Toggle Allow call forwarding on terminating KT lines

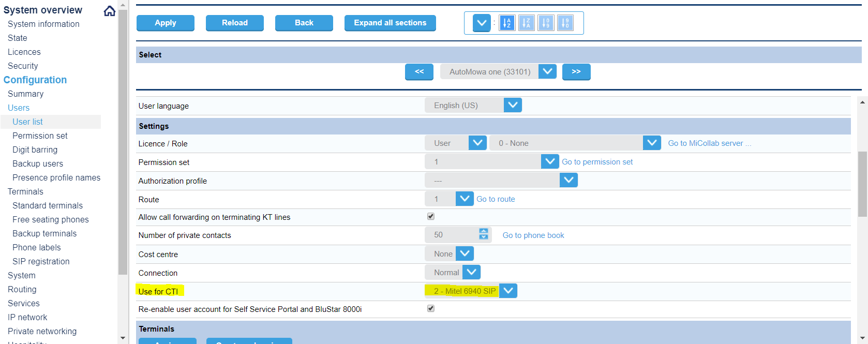(x=431, y=217)
